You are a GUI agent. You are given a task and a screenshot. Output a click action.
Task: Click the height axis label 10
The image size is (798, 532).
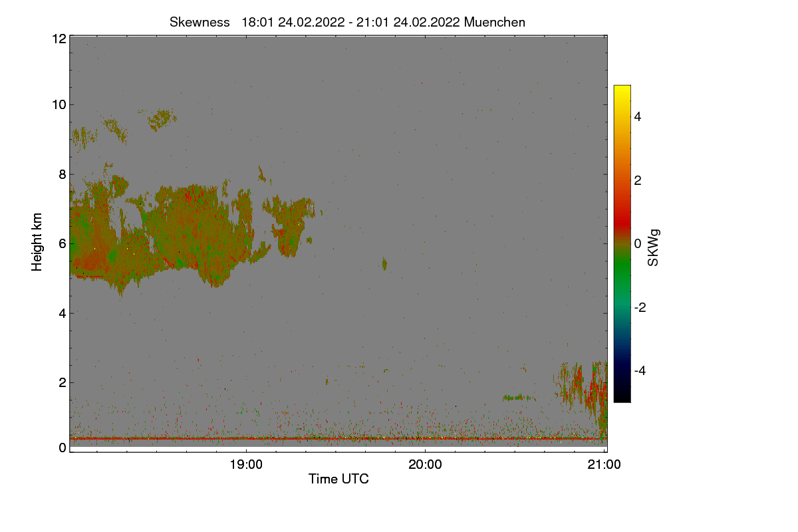point(59,104)
